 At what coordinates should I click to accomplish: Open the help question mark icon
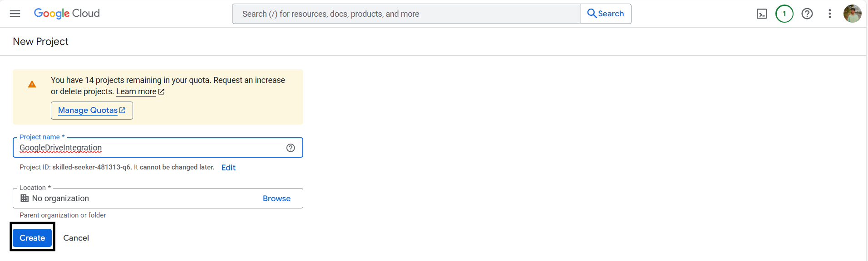coord(807,14)
